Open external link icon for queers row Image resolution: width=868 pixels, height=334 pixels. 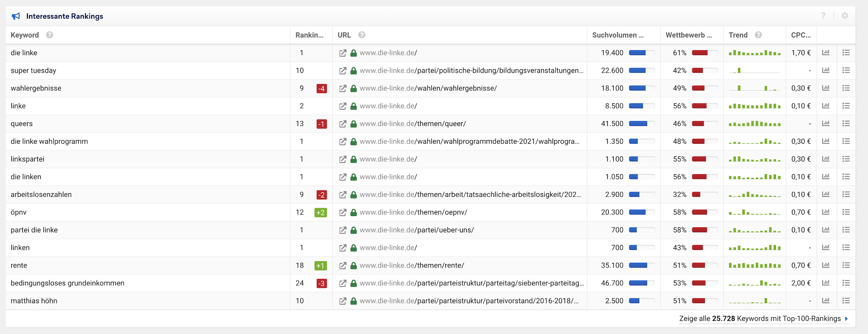point(342,124)
